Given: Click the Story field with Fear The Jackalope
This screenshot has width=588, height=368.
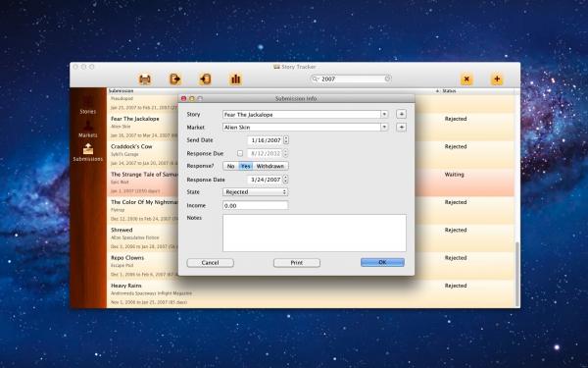Looking at the screenshot, I should (x=302, y=114).
